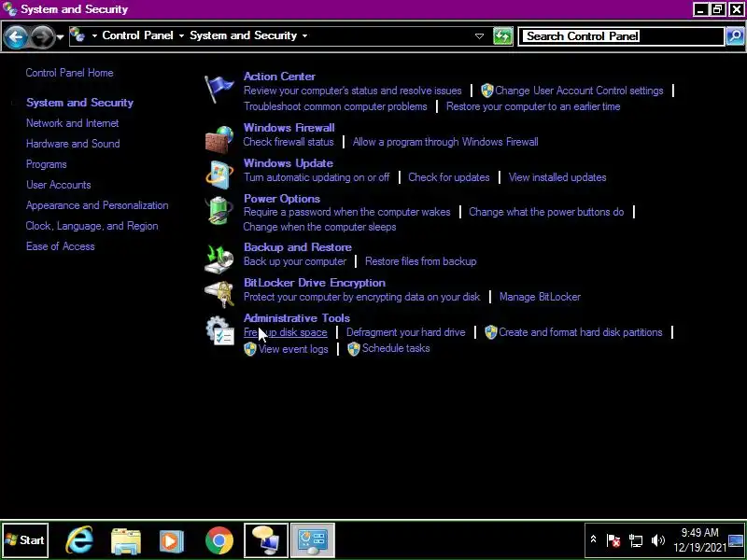Click Allow a program through Windows Firewall

445,142
